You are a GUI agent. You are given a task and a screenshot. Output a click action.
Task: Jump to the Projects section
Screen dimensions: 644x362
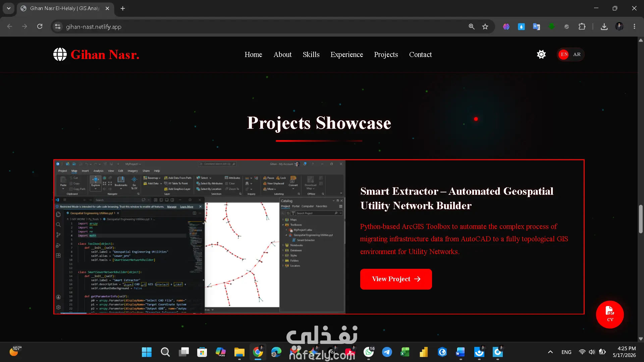386,55
